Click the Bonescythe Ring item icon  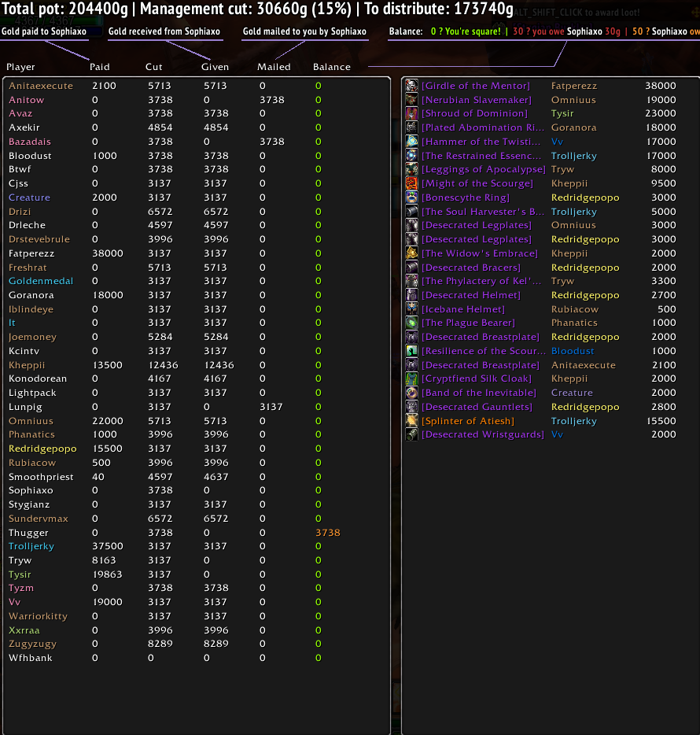point(411,198)
